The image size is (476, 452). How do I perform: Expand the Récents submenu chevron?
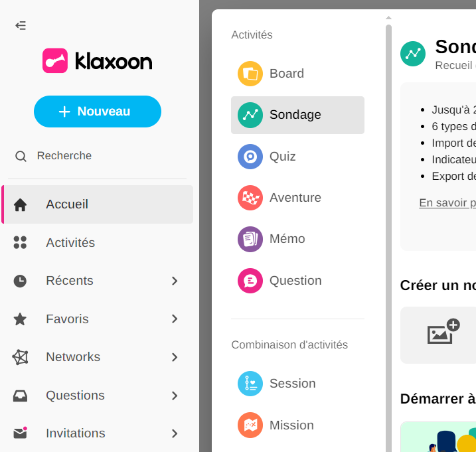pos(175,281)
